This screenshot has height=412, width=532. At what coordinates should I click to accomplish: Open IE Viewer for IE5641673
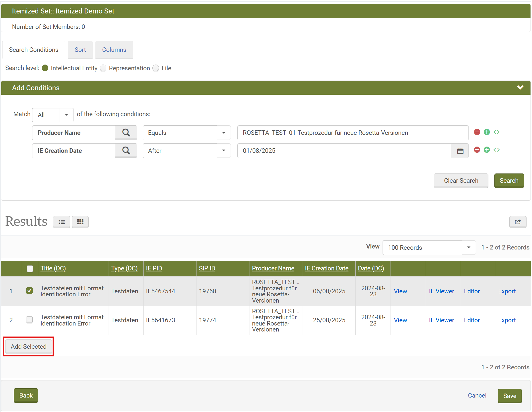pyautogui.click(x=441, y=320)
